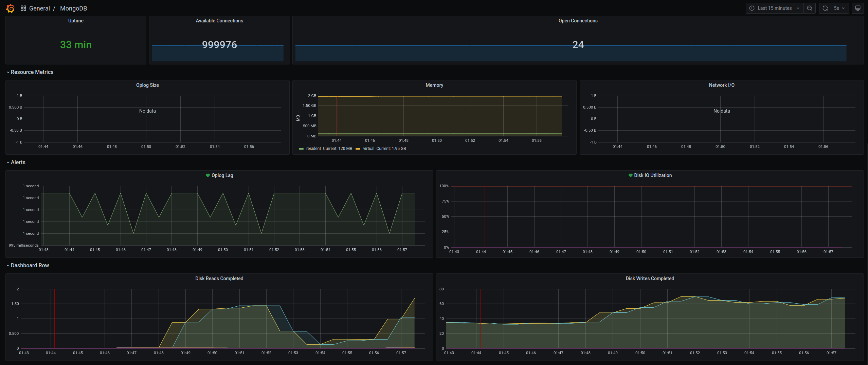Open the Memory panel title menu
Viewport: 868px width, 365px height.
434,85
